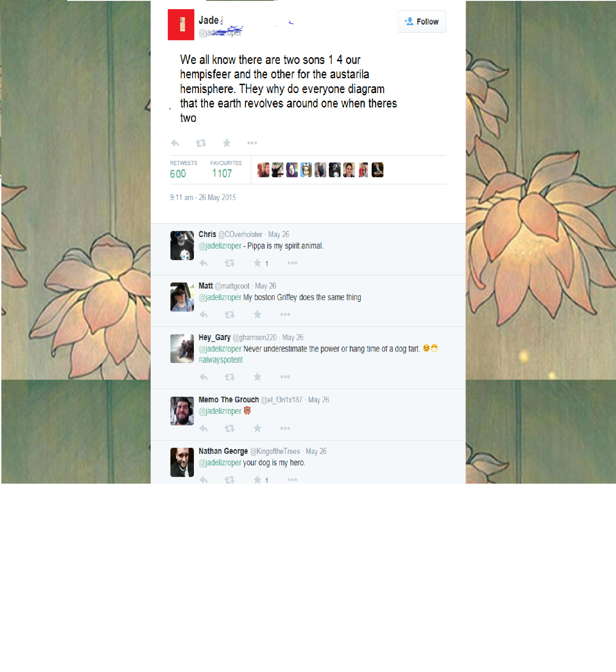The height and width of the screenshot is (672, 616).
Task: Open the #alwayspotent hashtag
Action: pyautogui.click(x=220, y=360)
